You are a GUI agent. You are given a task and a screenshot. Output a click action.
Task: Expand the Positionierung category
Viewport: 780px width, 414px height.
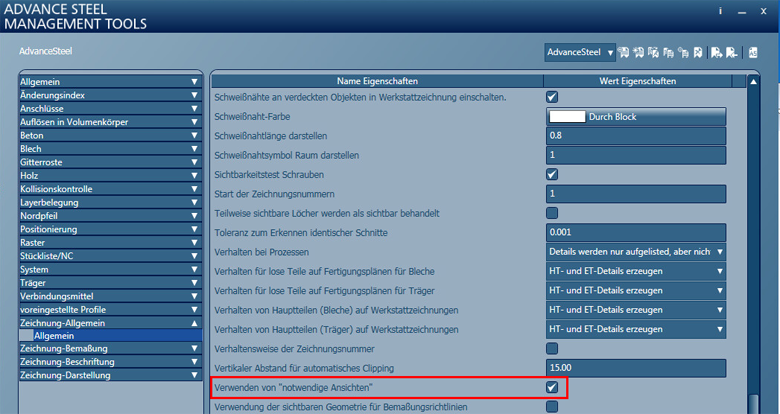(x=110, y=229)
